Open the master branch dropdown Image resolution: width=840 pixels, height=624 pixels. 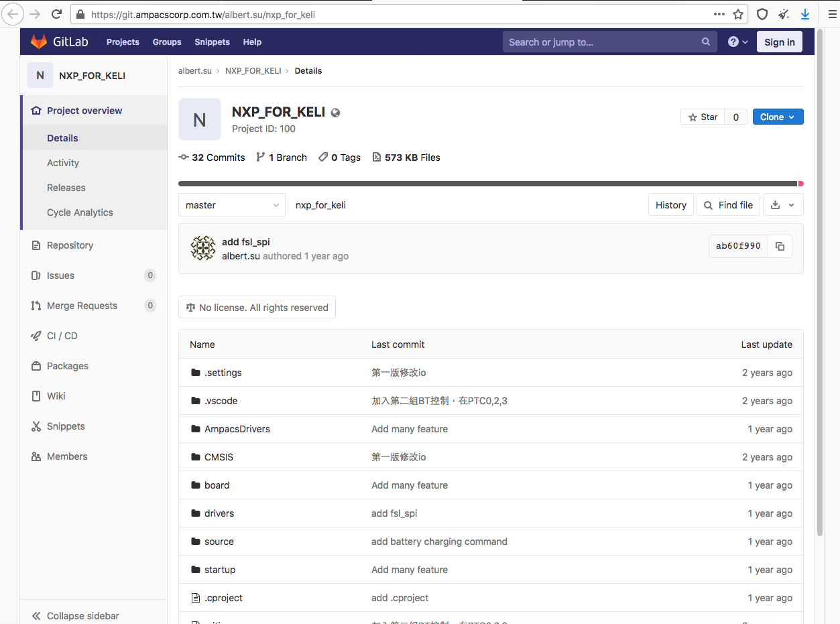(x=232, y=205)
